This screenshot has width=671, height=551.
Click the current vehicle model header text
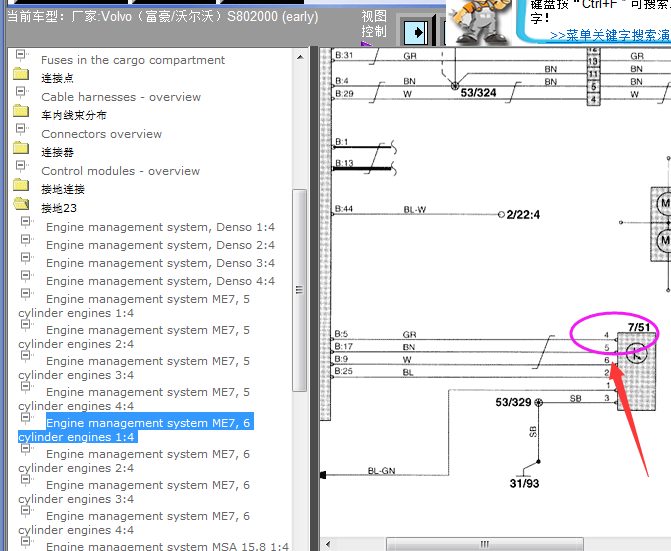click(x=163, y=17)
